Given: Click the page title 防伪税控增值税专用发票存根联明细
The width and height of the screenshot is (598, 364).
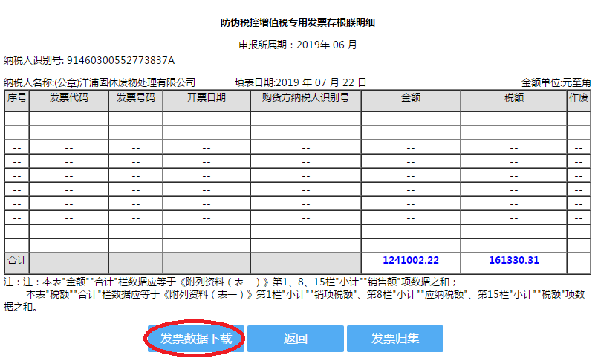Looking at the screenshot, I should click(x=298, y=22).
